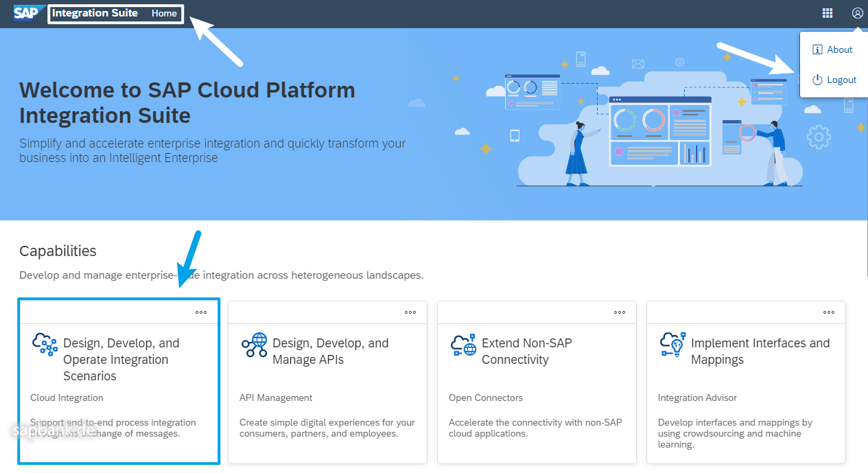Click the Welcome to SAP Cloud Platform heading

point(187,102)
